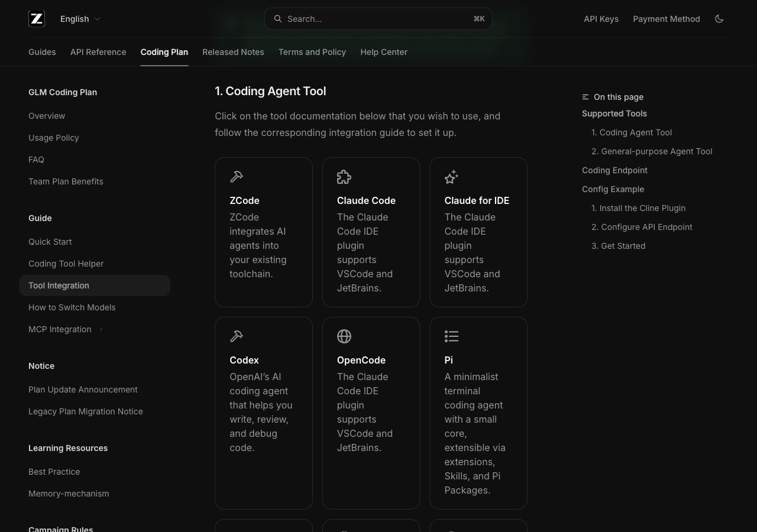The height and width of the screenshot is (532, 757).
Task: Jump to 1. Coding Agent Tool anchor
Action: pos(632,132)
